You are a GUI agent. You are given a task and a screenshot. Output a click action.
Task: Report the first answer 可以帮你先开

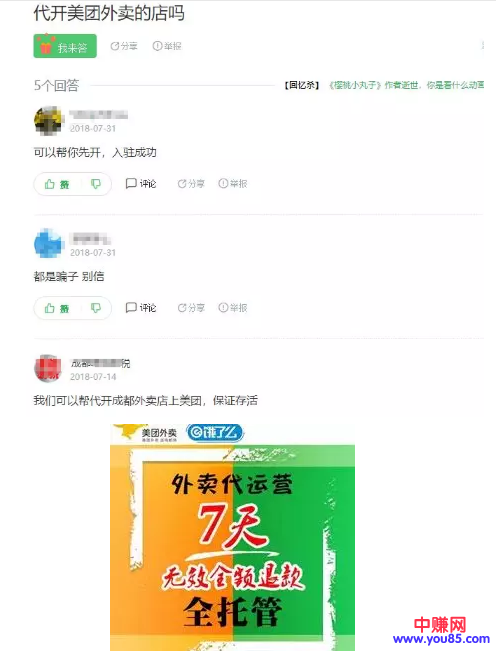point(233,184)
